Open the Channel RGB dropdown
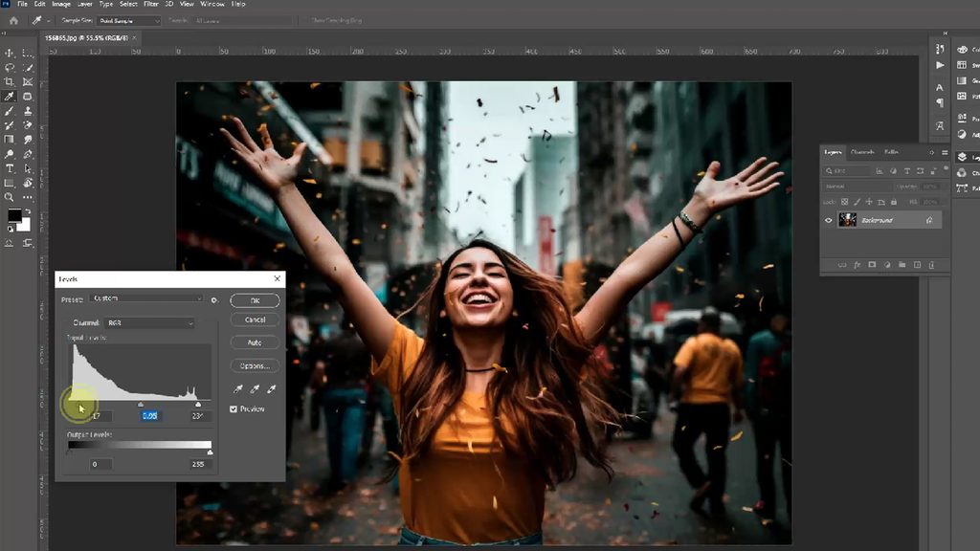980x551 pixels. [x=150, y=323]
